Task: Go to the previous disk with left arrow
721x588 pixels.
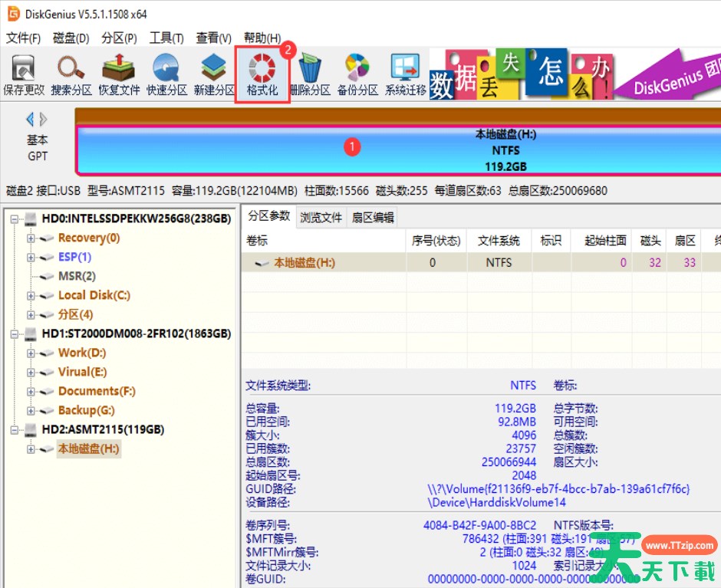Action: point(31,120)
